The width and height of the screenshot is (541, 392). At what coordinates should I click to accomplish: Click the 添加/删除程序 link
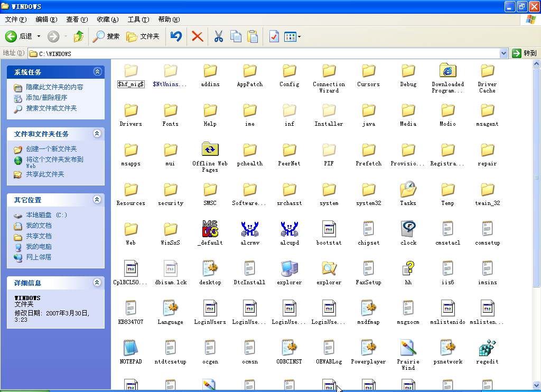[x=46, y=98]
